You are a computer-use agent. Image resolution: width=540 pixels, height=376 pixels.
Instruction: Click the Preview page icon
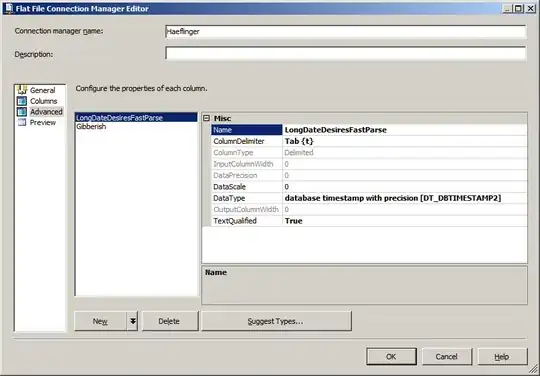[22, 122]
